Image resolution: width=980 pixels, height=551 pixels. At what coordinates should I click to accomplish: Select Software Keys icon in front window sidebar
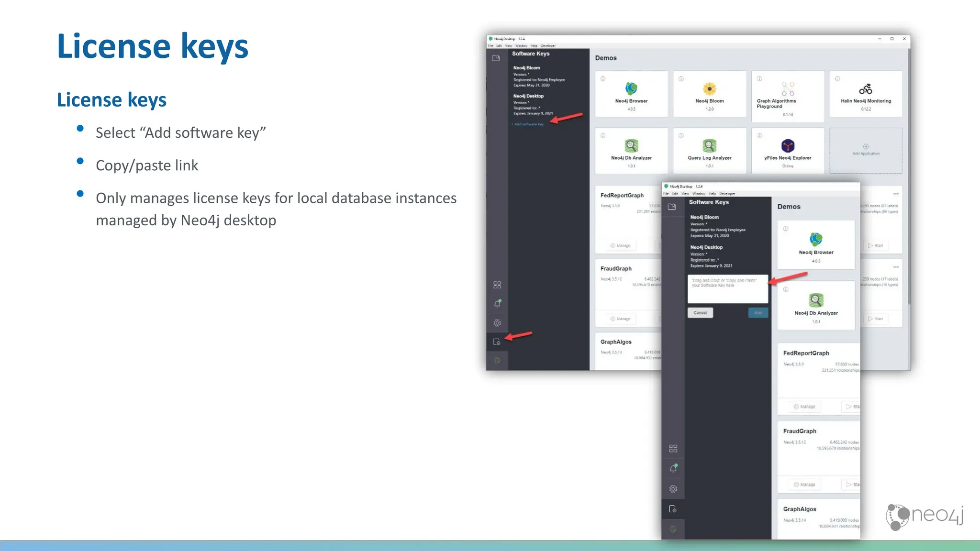click(673, 509)
